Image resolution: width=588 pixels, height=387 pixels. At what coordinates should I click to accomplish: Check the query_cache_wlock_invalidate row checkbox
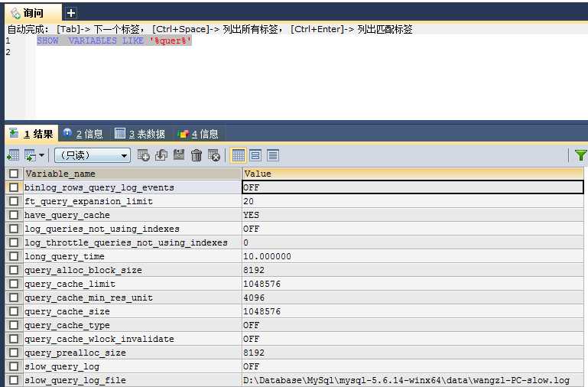(x=14, y=339)
